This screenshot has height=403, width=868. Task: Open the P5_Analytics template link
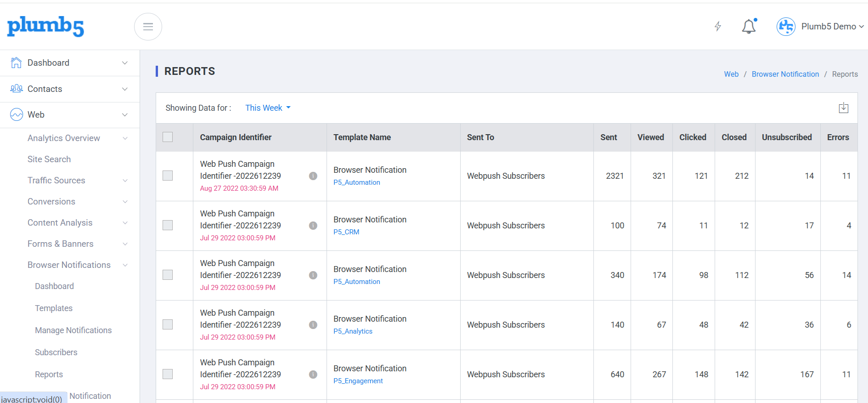pyautogui.click(x=353, y=331)
